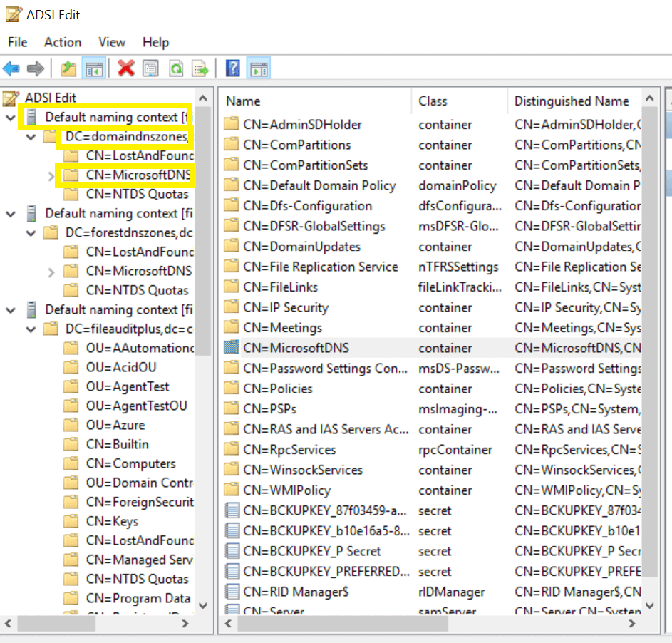The width and height of the screenshot is (672, 643).
Task: Click the tree pane scroll-down arrow
Action: pyautogui.click(x=203, y=606)
